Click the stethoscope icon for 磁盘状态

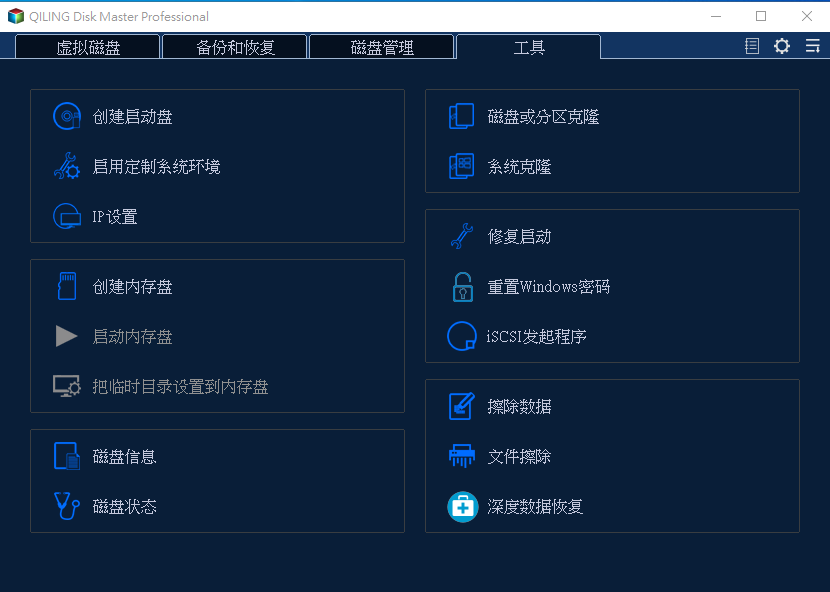[x=67, y=506]
